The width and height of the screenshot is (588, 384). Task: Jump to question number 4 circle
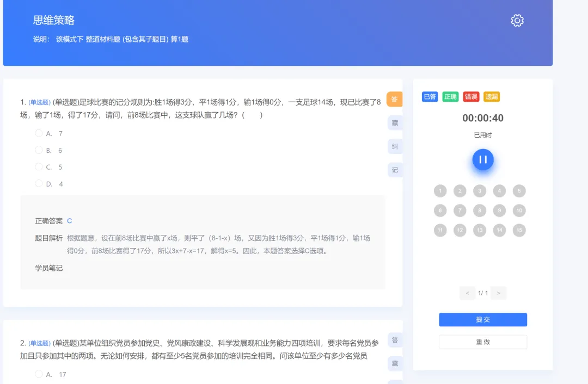pyautogui.click(x=499, y=191)
